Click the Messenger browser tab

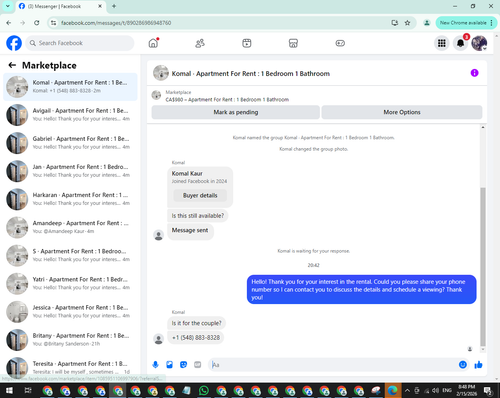(60, 6)
